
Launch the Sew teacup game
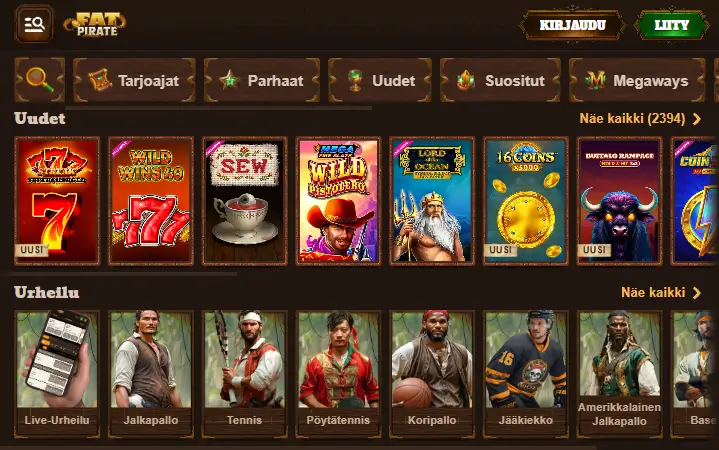245,201
